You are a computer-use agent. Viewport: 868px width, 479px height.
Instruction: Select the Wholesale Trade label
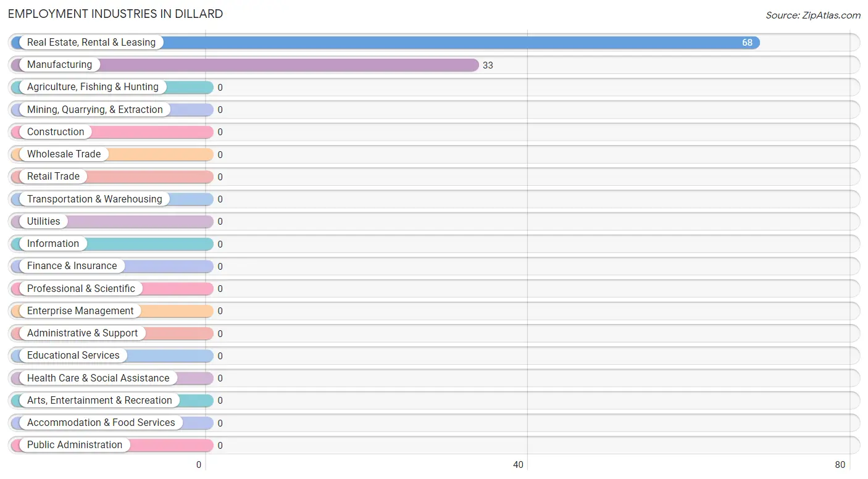pos(64,154)
